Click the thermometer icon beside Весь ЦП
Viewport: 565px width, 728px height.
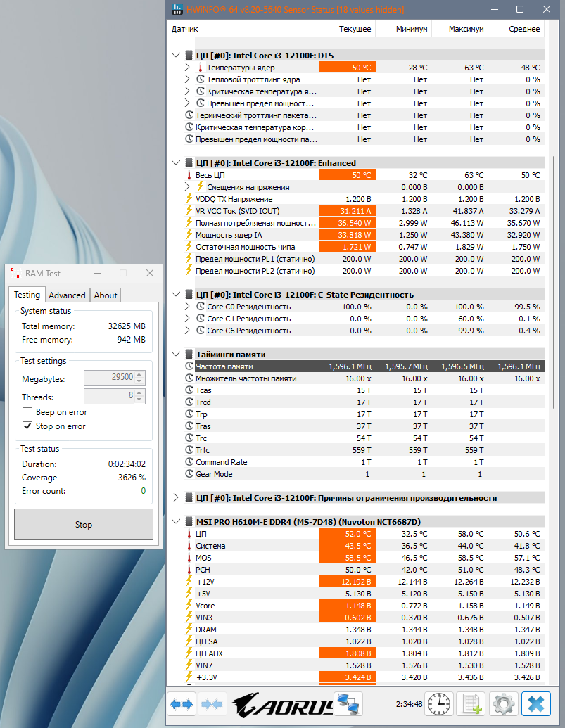189,175
